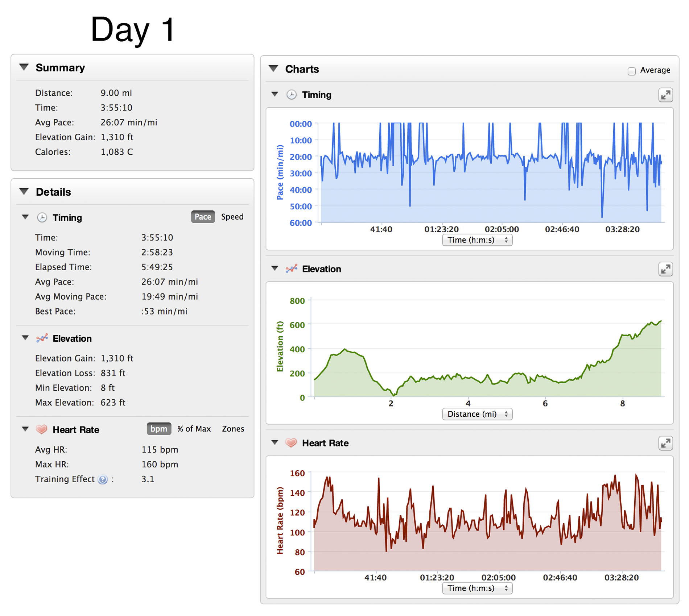This screenshot has height=616, width=689.
Task: Open the Heart Rate chart Time dropdown
Action: [477, 588]
